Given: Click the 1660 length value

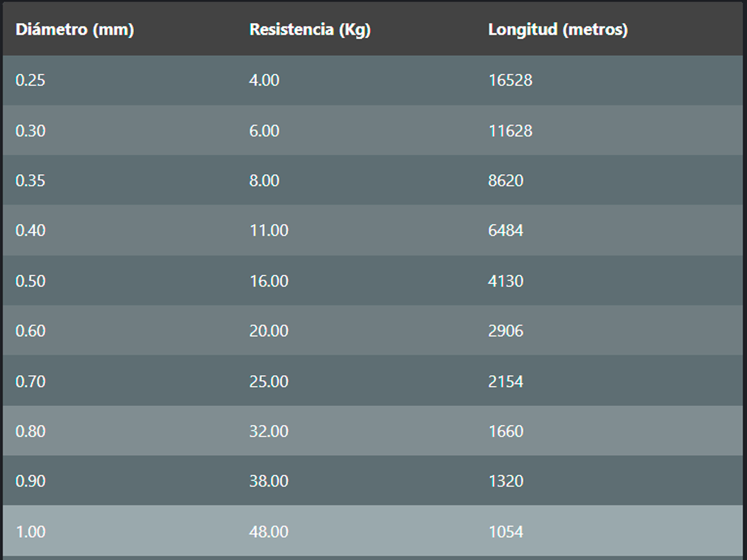Looking at the screenshot, I should pyautogui.click(x=506, y=431).
